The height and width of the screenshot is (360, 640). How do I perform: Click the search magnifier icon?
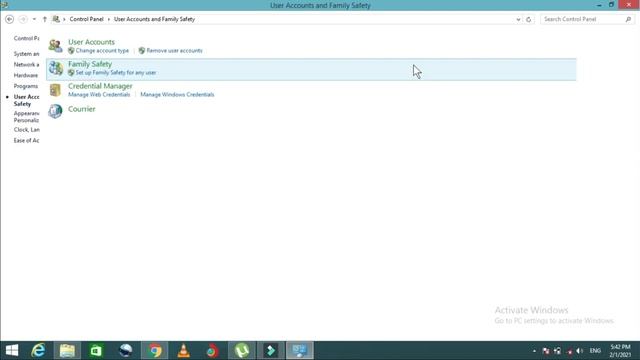pos(628,19)
